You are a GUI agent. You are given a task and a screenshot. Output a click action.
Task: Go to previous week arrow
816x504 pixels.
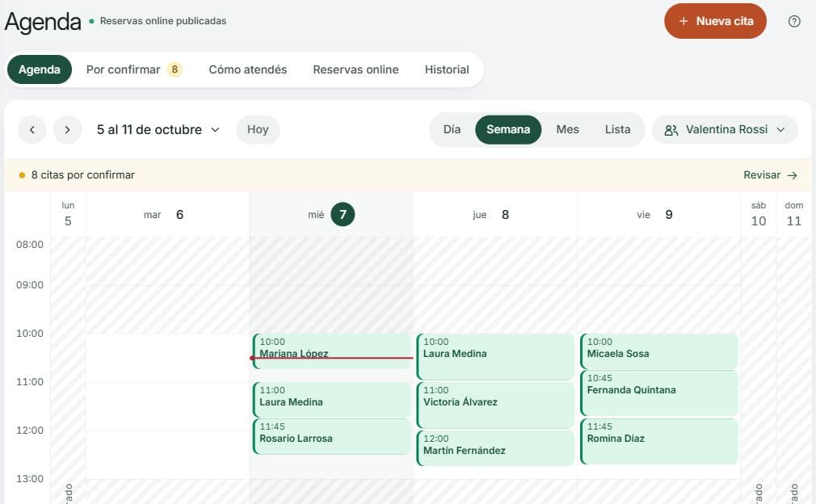click(32, 129)
